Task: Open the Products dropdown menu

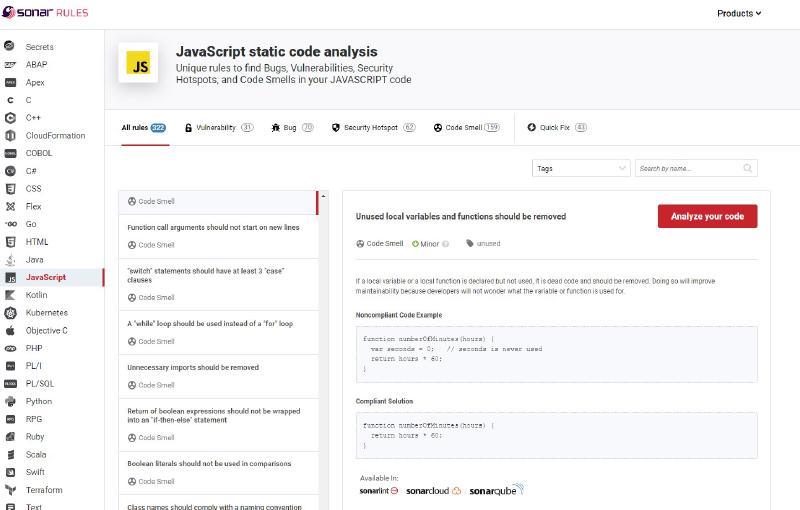Action: point(739,13)
